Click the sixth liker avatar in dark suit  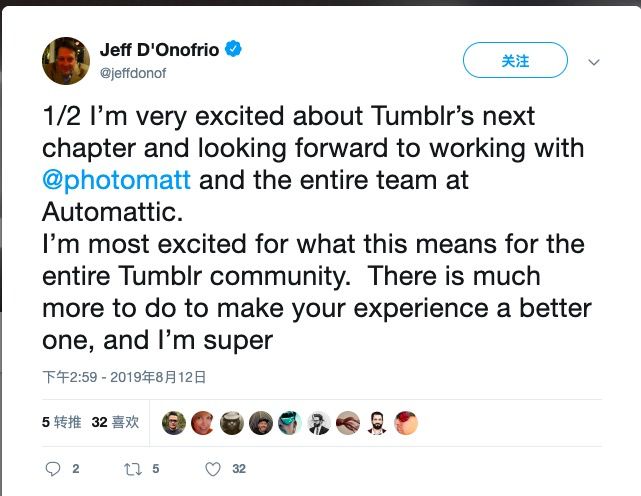click(319, 423)
